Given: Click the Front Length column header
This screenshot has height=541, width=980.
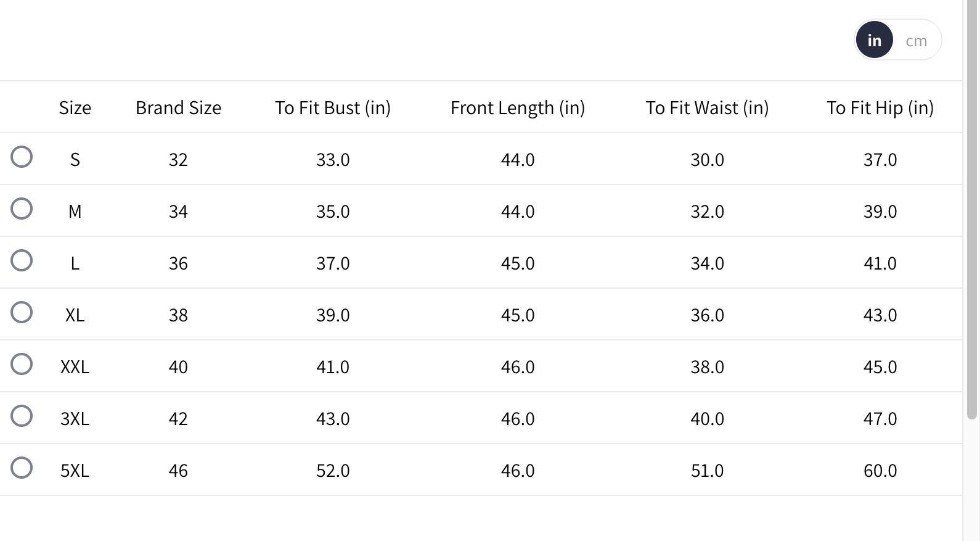Looking at the screenshot, I should (x=518, y=108).
